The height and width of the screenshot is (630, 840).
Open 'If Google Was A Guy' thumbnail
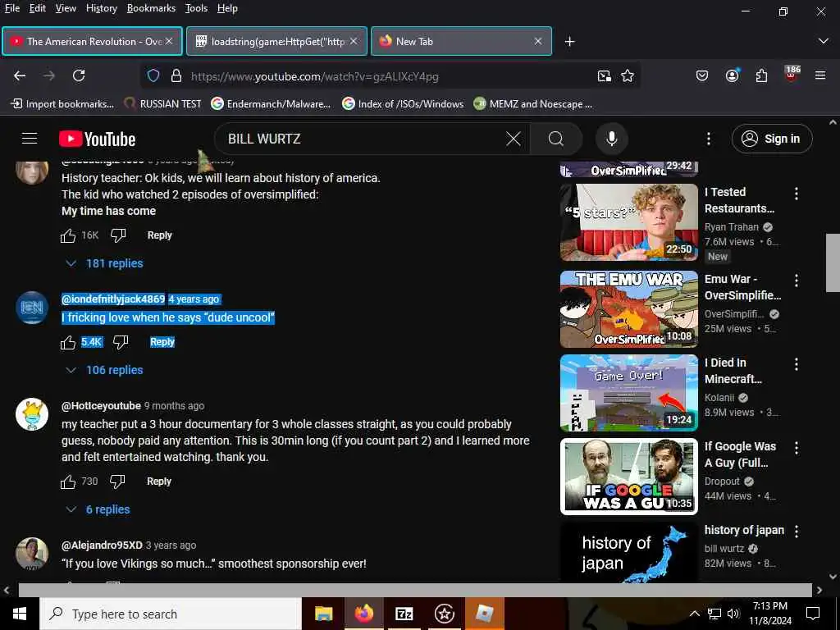[x=629, y=477]
